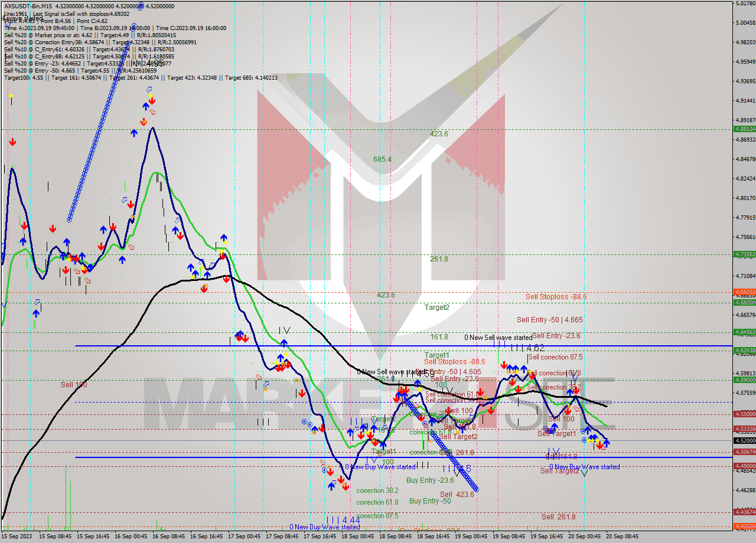Click the green 4.62438 price tag
This screenshot has width=756, height=543.
tap(744, 350)
